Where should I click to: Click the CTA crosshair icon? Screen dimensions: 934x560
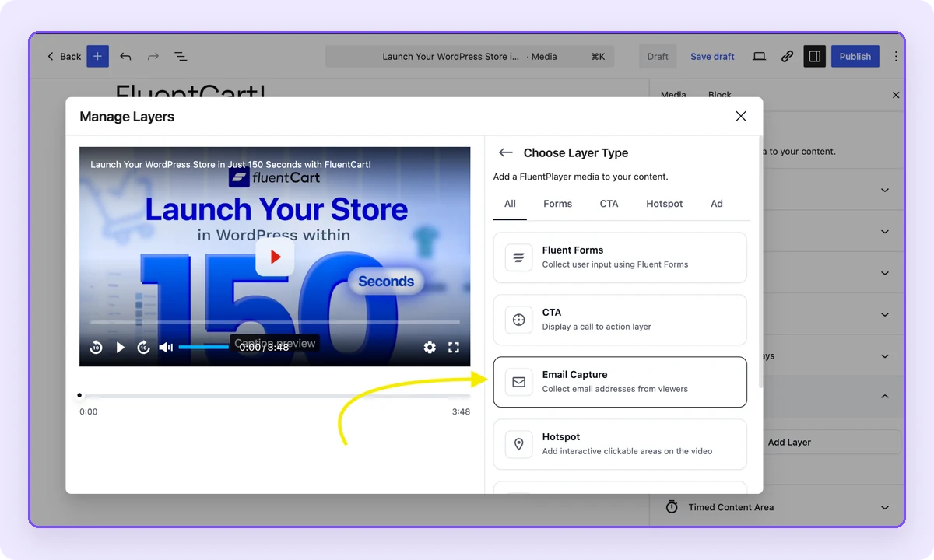click(x=518, y=320)
